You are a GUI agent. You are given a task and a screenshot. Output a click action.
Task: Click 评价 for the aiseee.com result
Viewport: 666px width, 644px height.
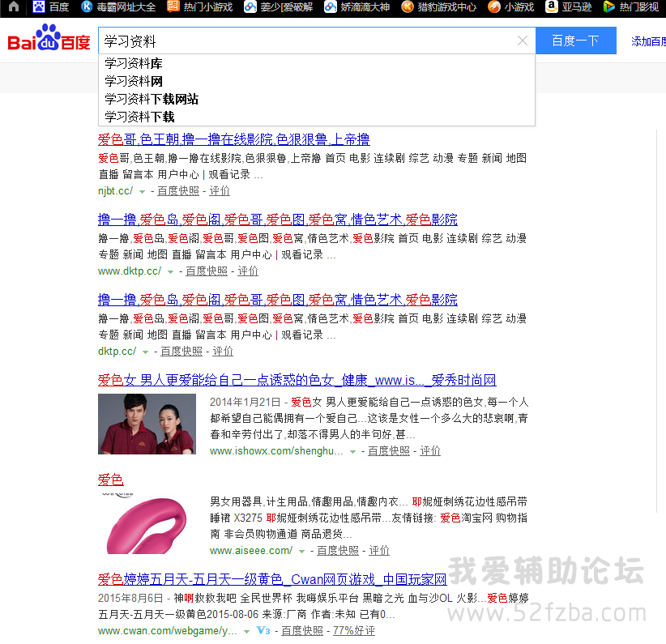[x=379, y=551]
